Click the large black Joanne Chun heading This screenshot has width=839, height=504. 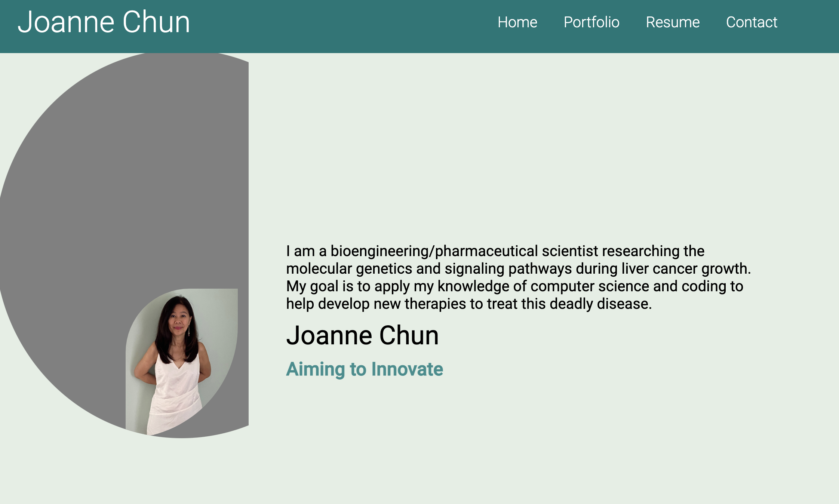coord(362,335)
